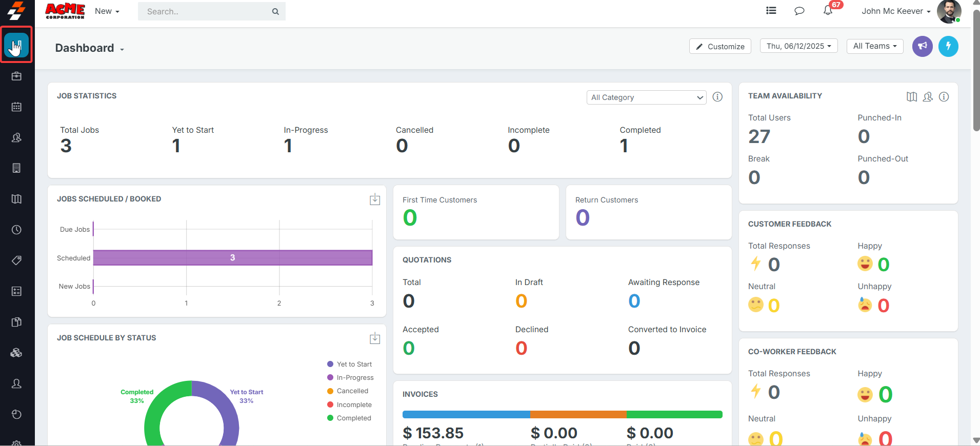Click the list view icon in header

771,11
